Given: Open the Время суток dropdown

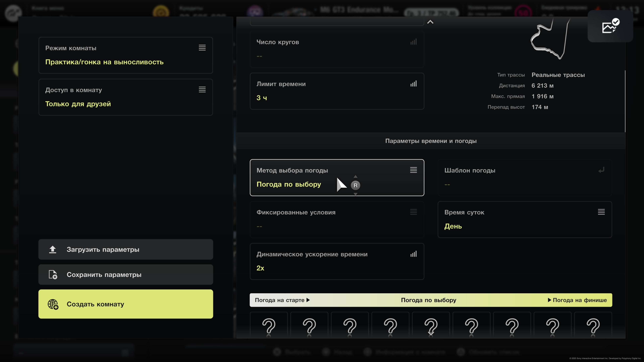Looking at the screenshot, I should click(524, 220).
